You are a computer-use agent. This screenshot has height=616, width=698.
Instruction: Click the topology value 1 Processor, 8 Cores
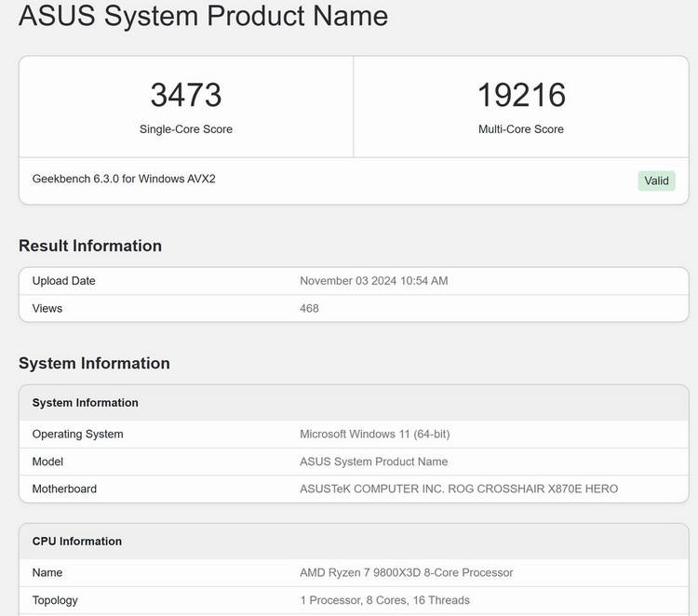384,600
